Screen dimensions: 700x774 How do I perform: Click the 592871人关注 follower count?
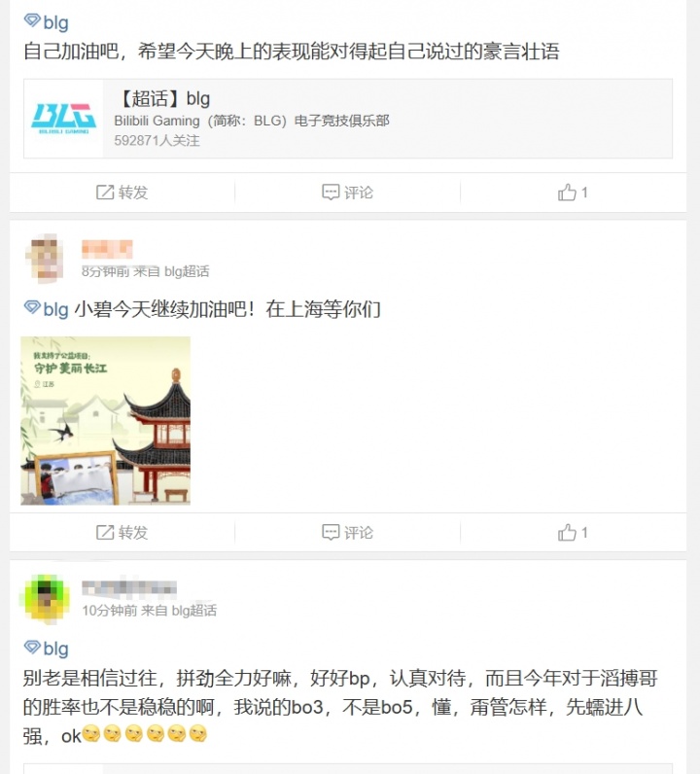coord(157,141)
